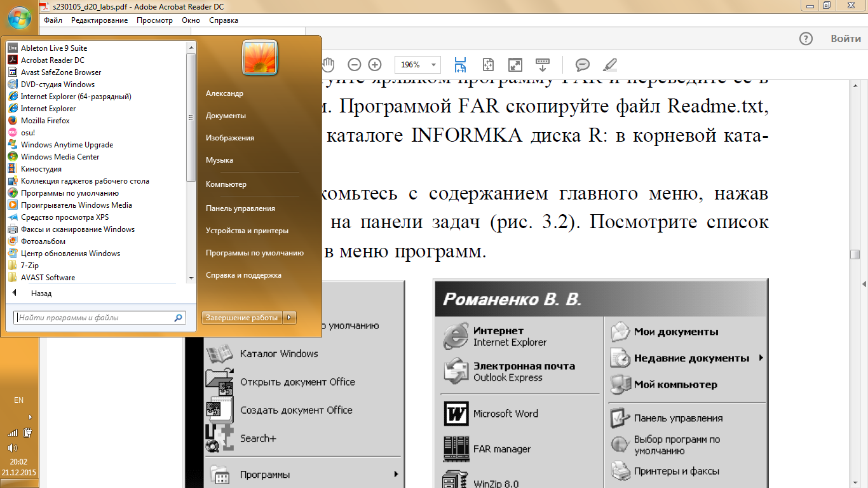Click the Start menu scrollbar thumb

[191, 117]
